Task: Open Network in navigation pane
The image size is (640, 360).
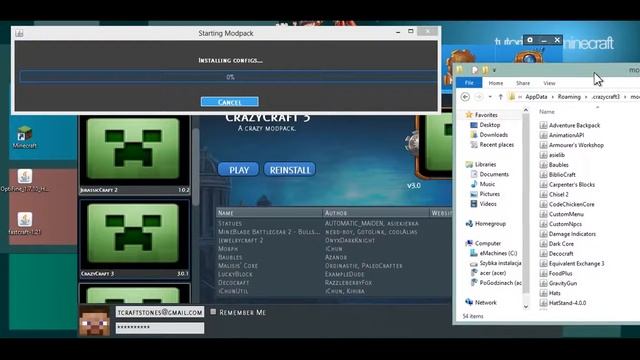Action: (481, 302)
